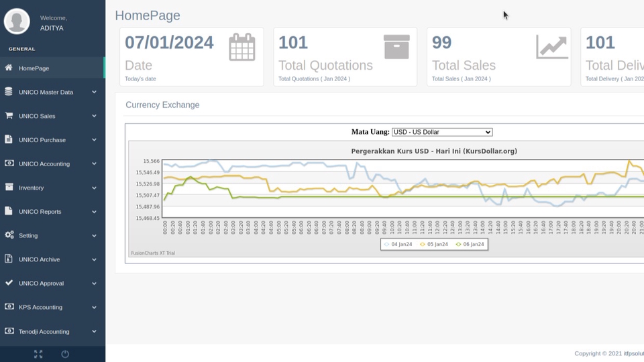The image size is (644, 362).
Task: Open the Inventory menu
Action: [52, 188]
